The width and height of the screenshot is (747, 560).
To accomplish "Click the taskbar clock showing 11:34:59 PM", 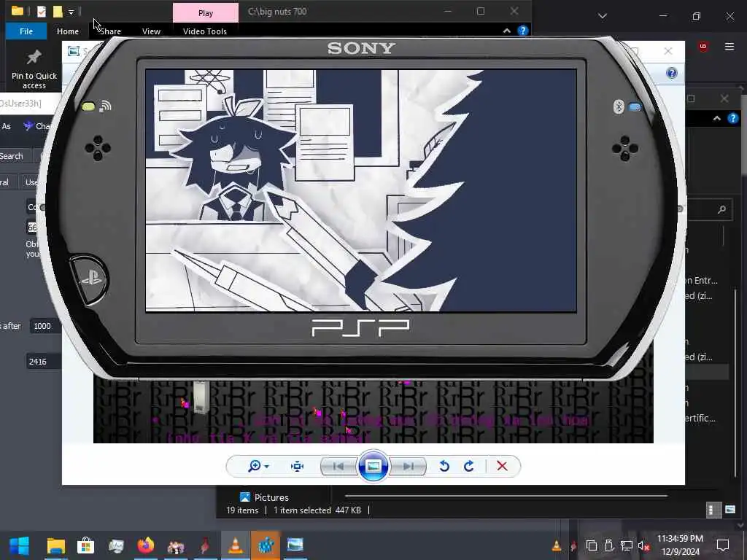I will pyautogui.click(x=681, y=545).
